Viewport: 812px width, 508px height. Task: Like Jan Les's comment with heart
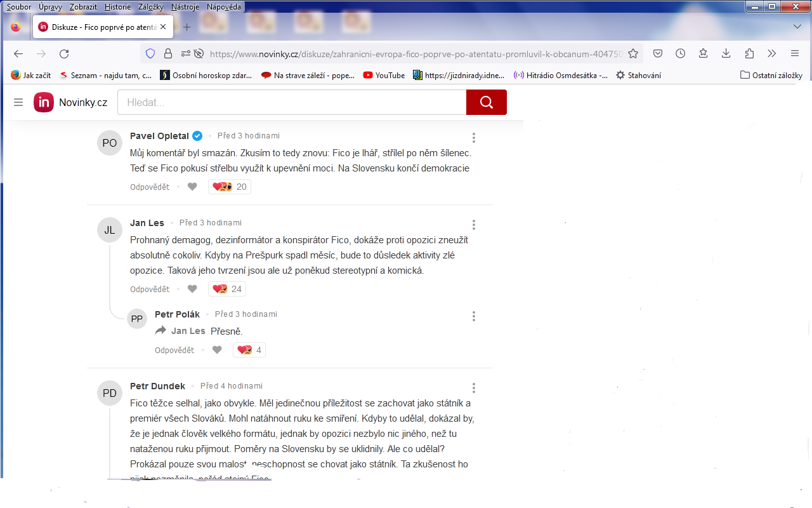coord(193,289)
